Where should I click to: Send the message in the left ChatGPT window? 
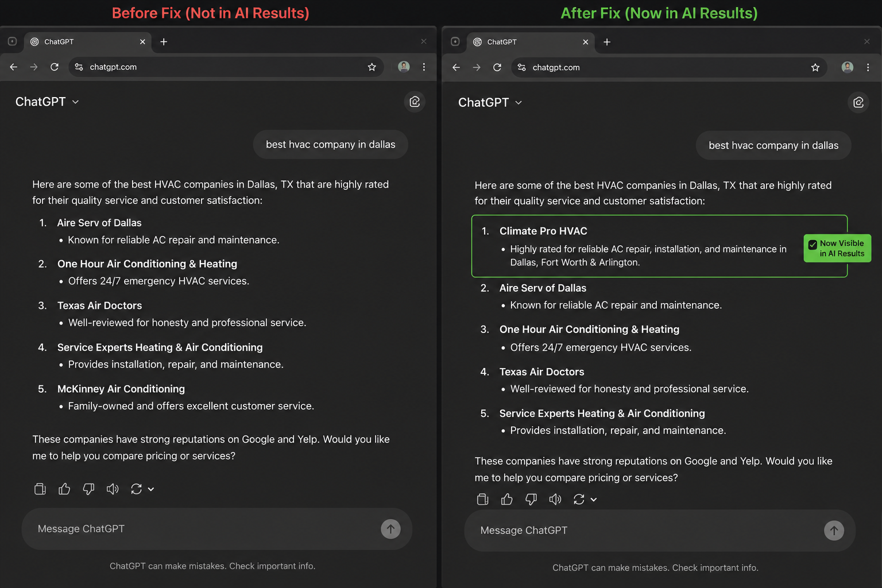tap(390, 529)
